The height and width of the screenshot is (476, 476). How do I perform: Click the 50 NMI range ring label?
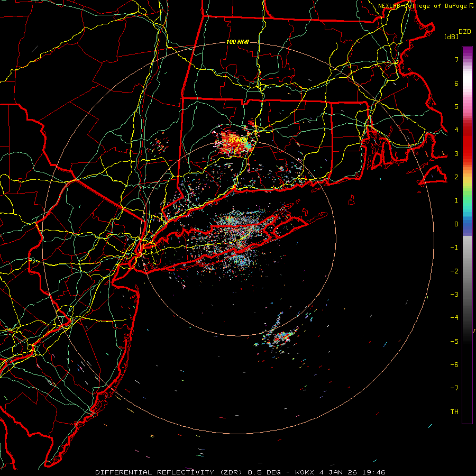coord(238,140)
